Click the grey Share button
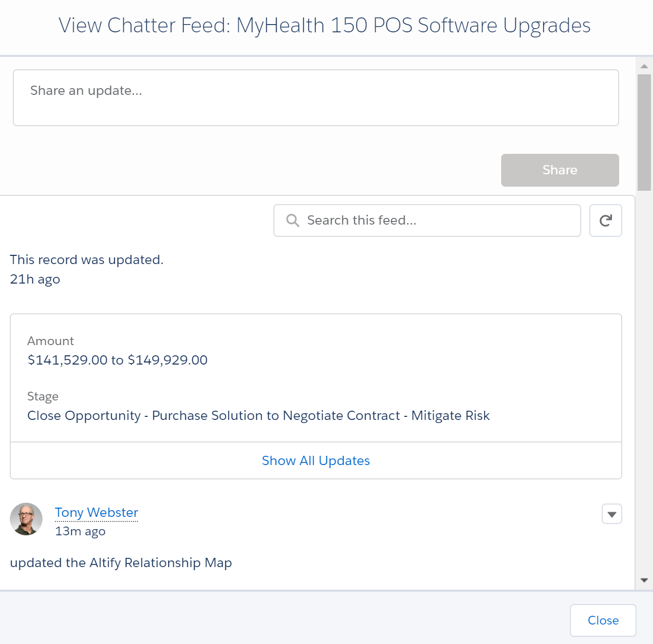Viewport: 653px width, 644px height. point(560,170)
